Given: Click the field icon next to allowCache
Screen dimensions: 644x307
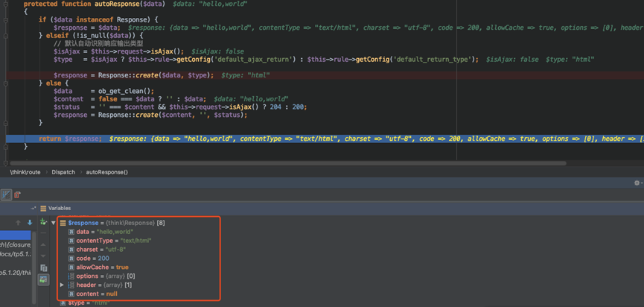Looking at the screenshot, I should [71, 268].
